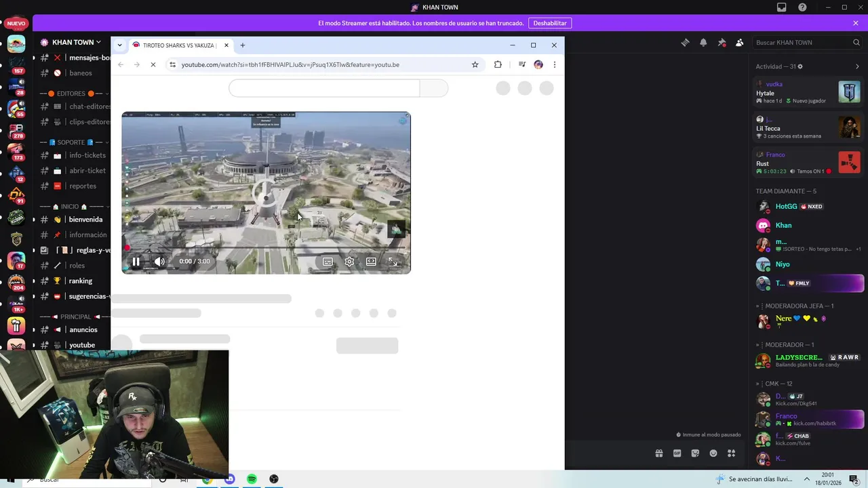Select member HotGG in the list

[809, 206]
